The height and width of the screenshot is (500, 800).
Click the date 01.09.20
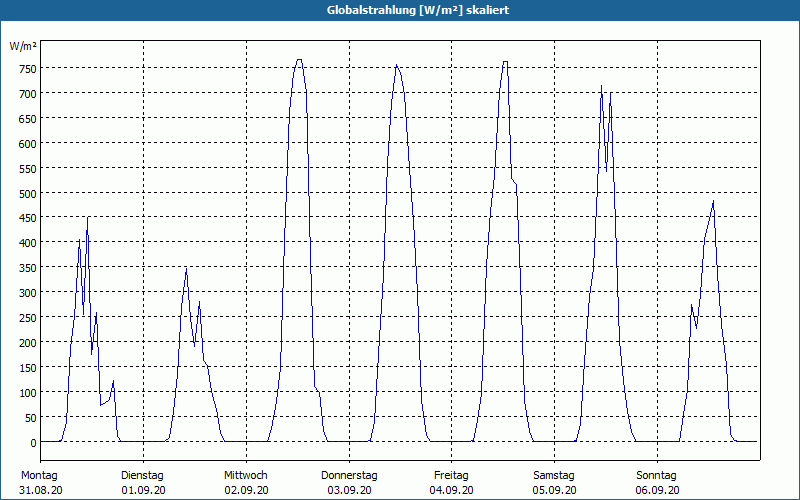pyautogui.click(x=143, y=490)
